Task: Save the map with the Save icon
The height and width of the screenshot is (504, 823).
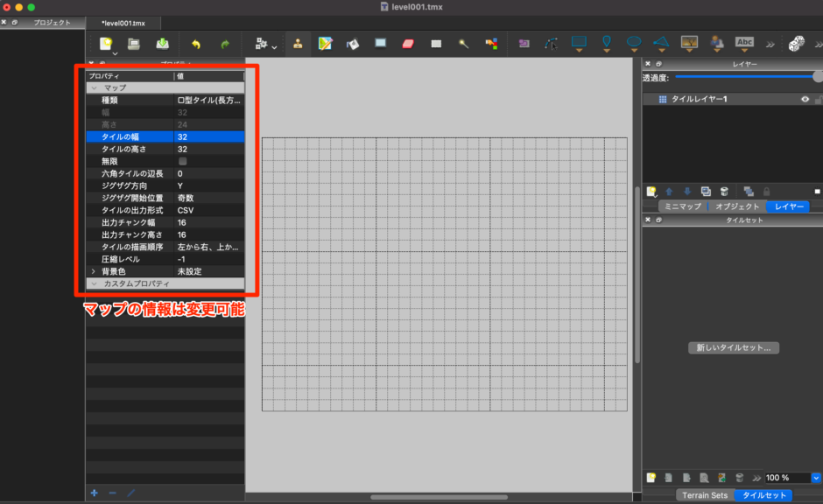Action: (162, 44)
